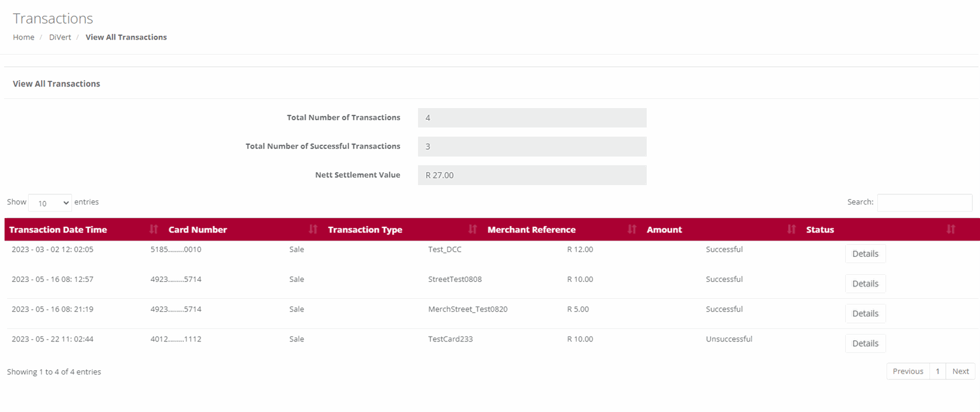Click sort arrows beside Card Number header
This screenshot has width=980, height=412.
coord(313,229)
